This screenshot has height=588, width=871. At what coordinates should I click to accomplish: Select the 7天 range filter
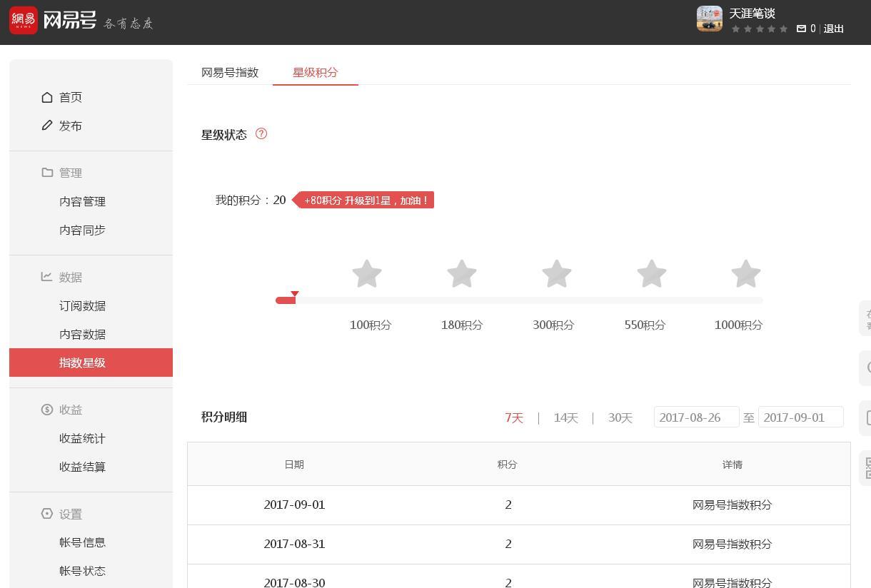click(x=514, y=417)
